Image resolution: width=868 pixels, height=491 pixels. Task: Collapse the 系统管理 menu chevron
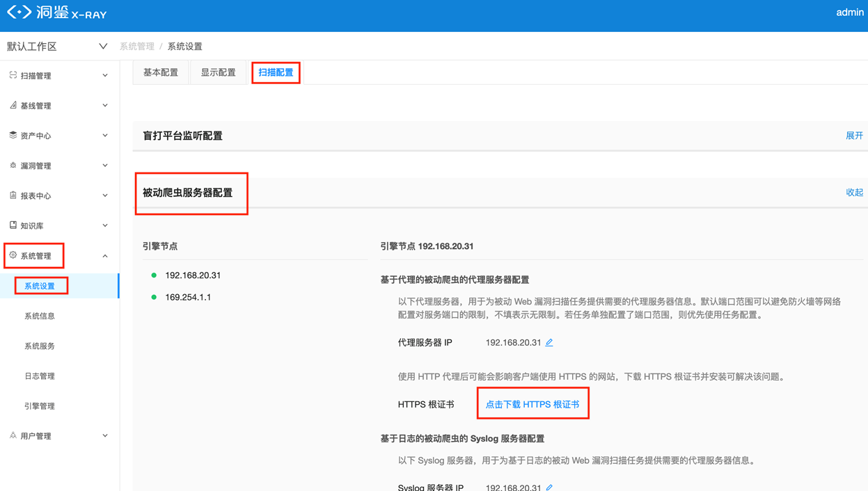click(x=105, y=256)
